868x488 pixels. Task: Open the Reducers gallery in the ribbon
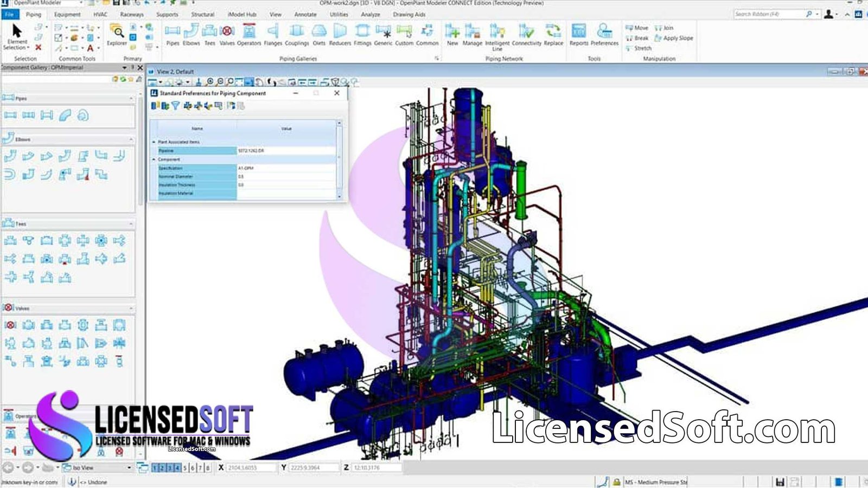(340, 35)
